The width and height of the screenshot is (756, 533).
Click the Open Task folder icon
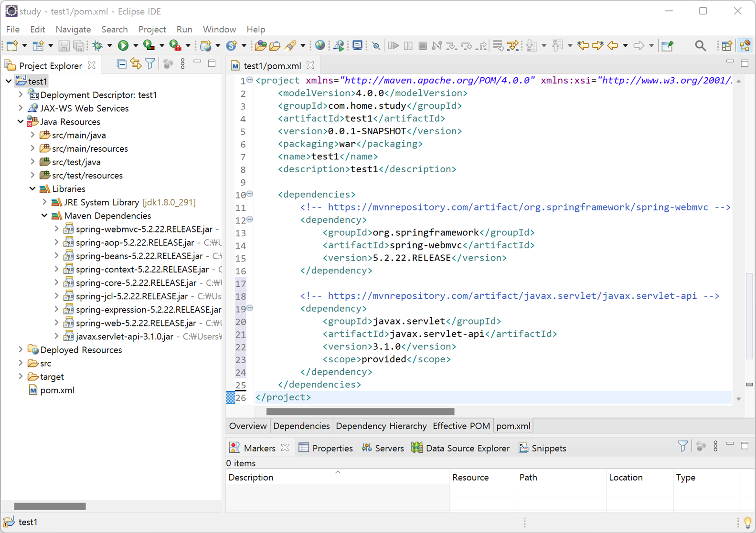pyautogui.click(x=275, y=46)
